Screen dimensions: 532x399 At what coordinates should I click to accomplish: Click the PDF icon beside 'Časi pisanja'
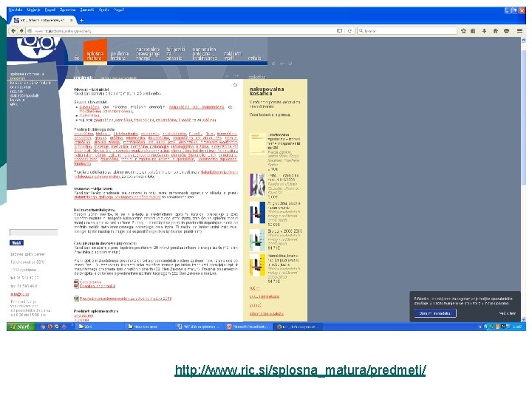pos(76,282)
